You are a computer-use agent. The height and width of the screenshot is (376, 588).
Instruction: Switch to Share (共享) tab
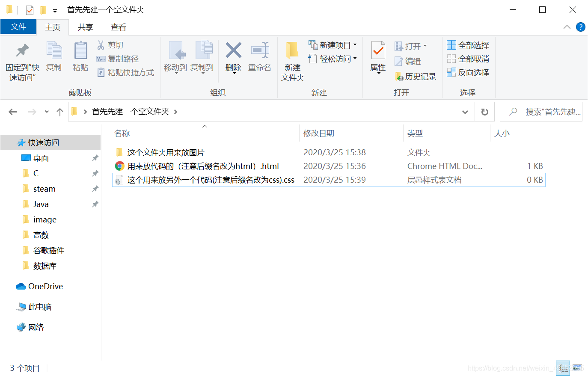click(86, 27)
